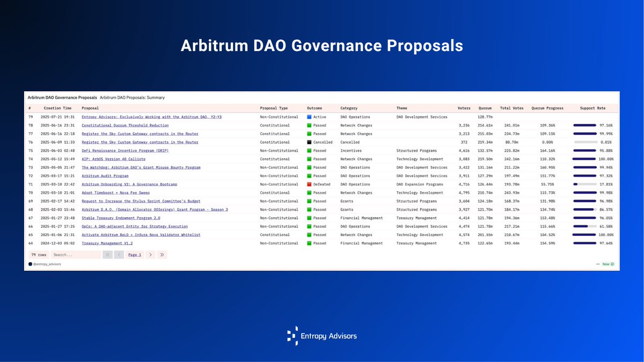Sort by Support Rate column header

(x=592, y=108)
